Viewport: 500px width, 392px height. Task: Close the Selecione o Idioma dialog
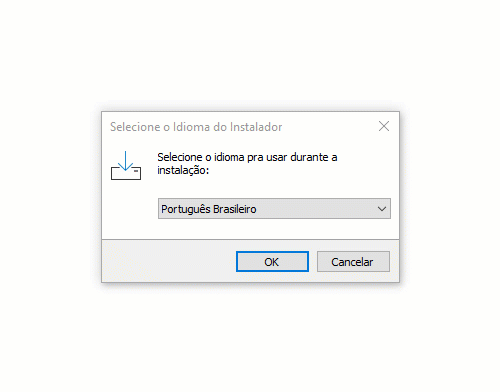(384, 126)
